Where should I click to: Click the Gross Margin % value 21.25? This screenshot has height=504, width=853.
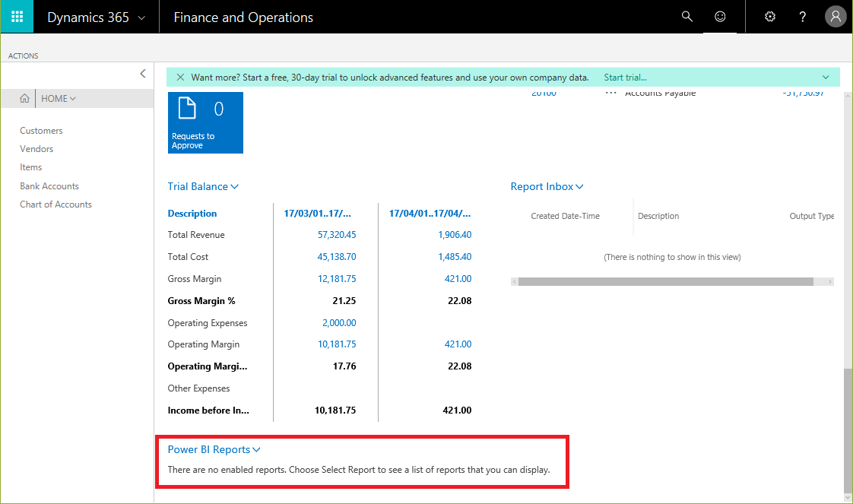point(344,301)
